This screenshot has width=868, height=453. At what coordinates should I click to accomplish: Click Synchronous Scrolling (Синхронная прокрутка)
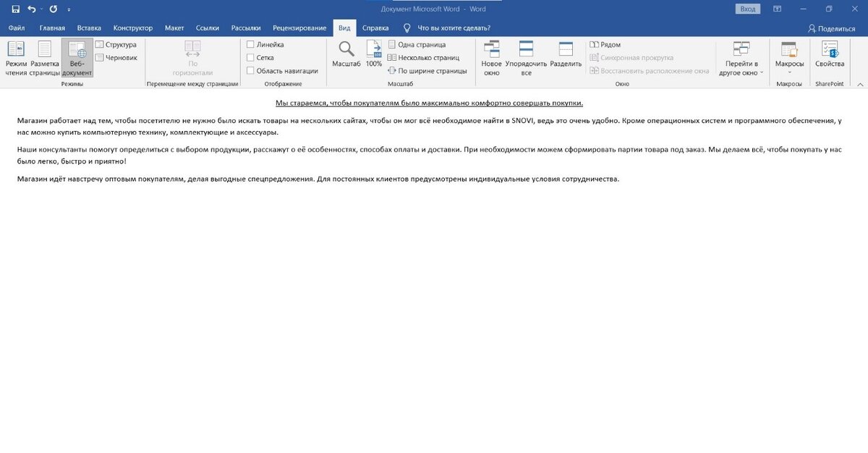631,57
